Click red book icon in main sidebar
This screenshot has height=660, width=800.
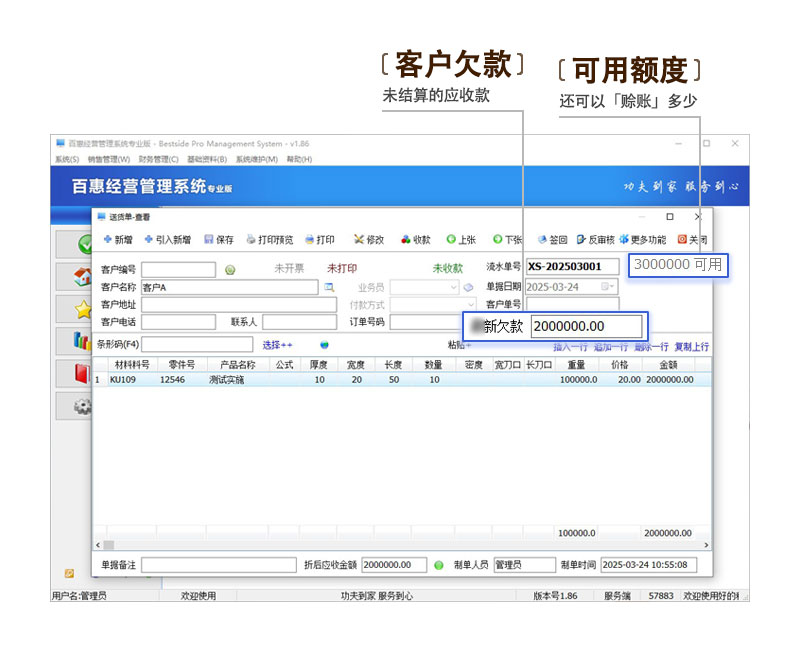point(82,373)
